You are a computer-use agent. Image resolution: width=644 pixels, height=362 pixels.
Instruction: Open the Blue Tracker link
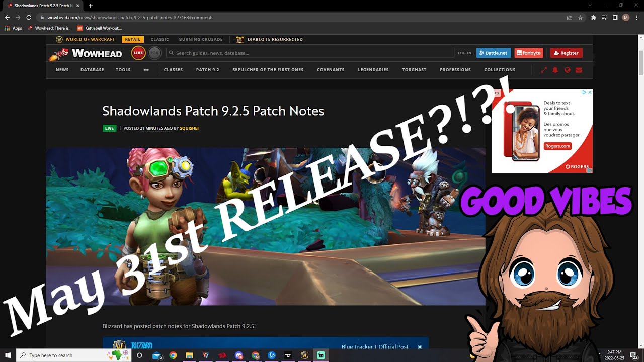click(x=357, y=347)
